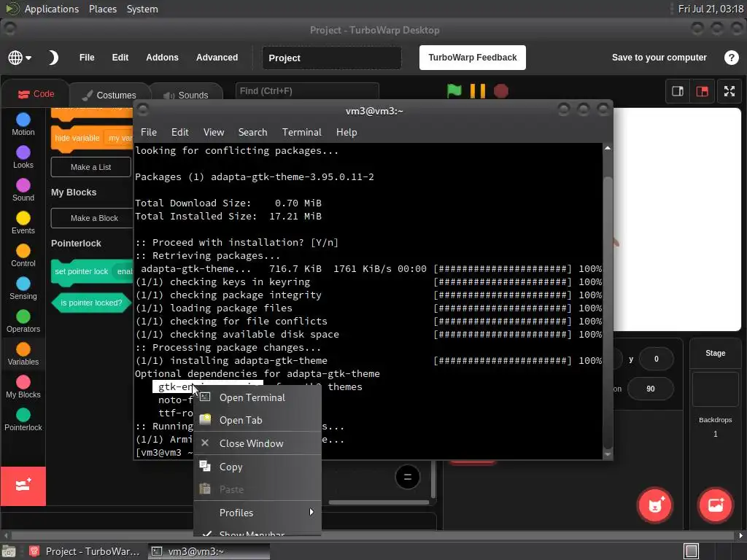
Task: Open terminal Edit menu
Action: pyautogui.click(x=179, y=132)
